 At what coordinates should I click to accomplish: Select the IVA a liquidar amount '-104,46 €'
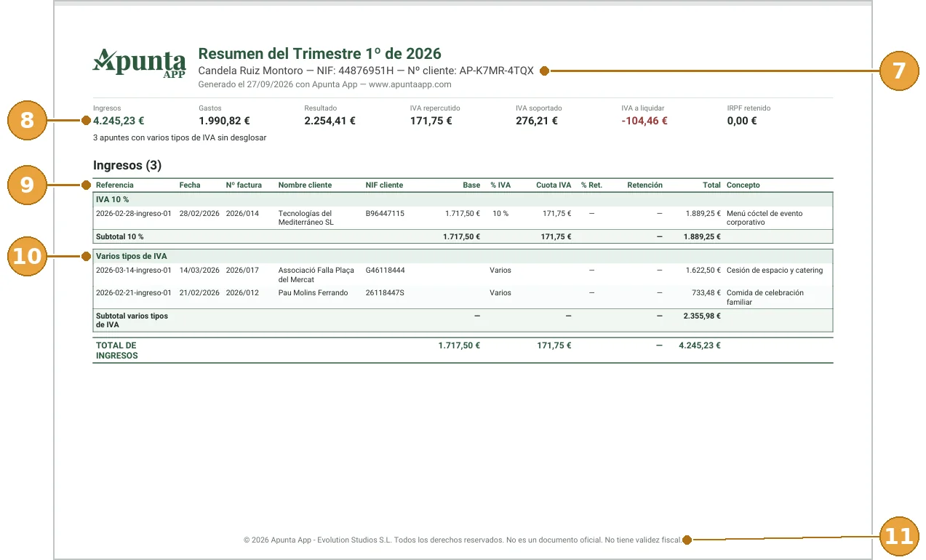point(644,121)
